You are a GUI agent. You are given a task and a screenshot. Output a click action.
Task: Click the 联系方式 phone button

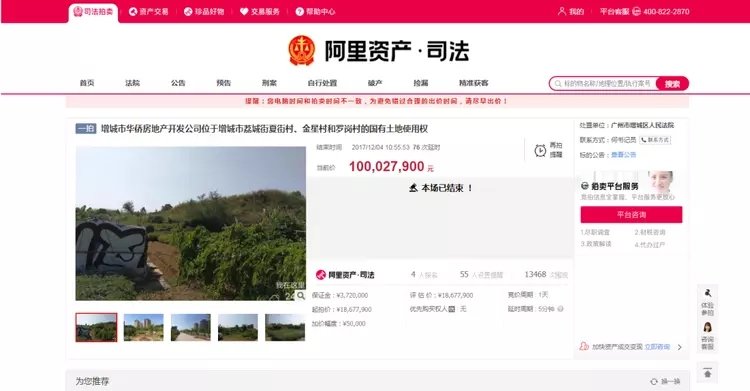[655, 140]
